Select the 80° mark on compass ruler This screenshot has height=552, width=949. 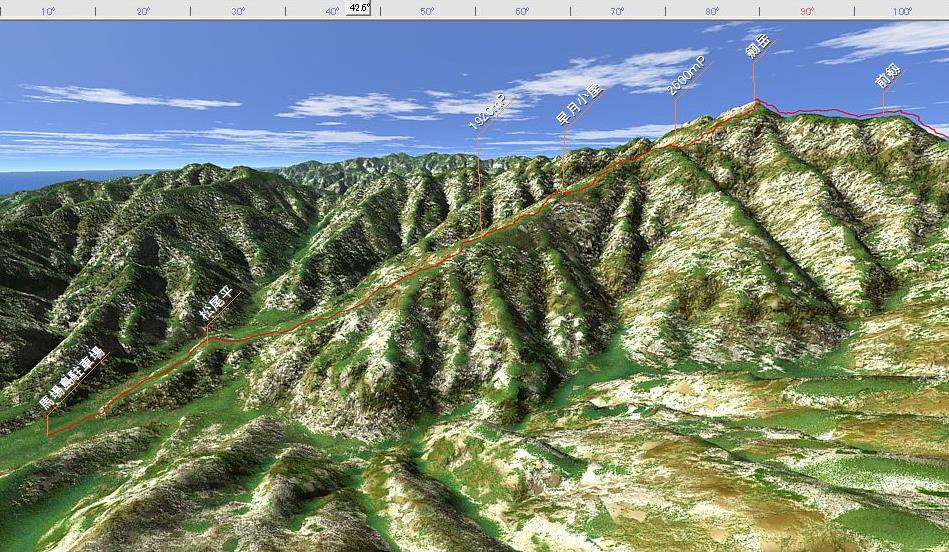point(712,11)
